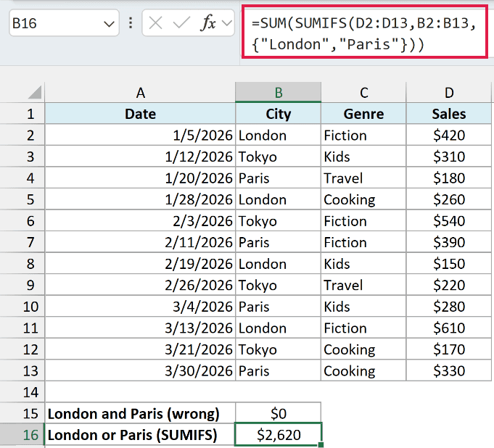The width and height of the screenshot is (494, 448).
Task: Click the date cell 3/21/2026
Action: click(140, 349)
